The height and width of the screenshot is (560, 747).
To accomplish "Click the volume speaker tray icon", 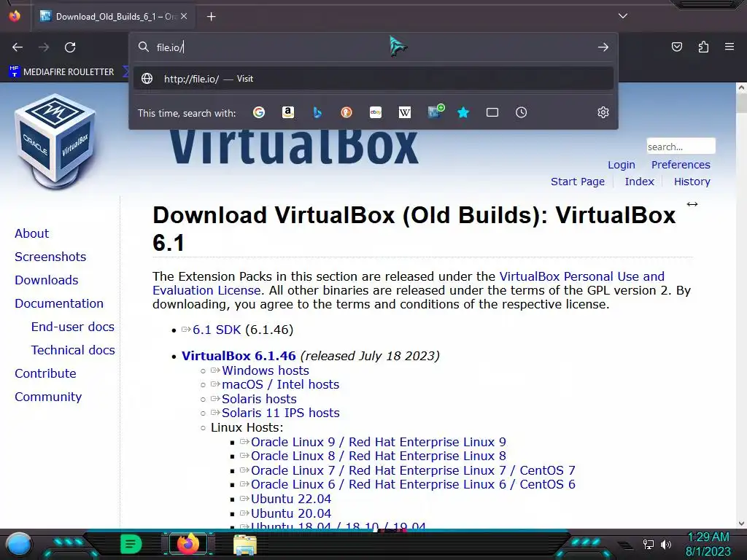I will click(x=666, y=544).
